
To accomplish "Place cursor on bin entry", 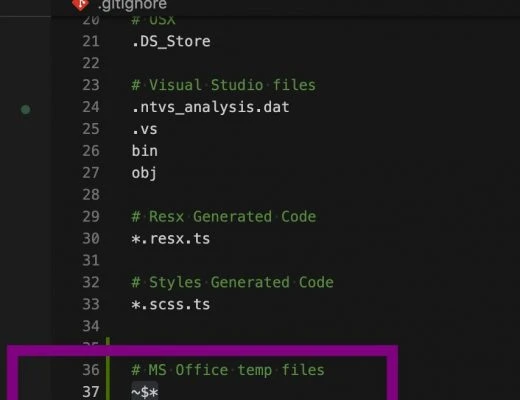I will coord(144,151).
